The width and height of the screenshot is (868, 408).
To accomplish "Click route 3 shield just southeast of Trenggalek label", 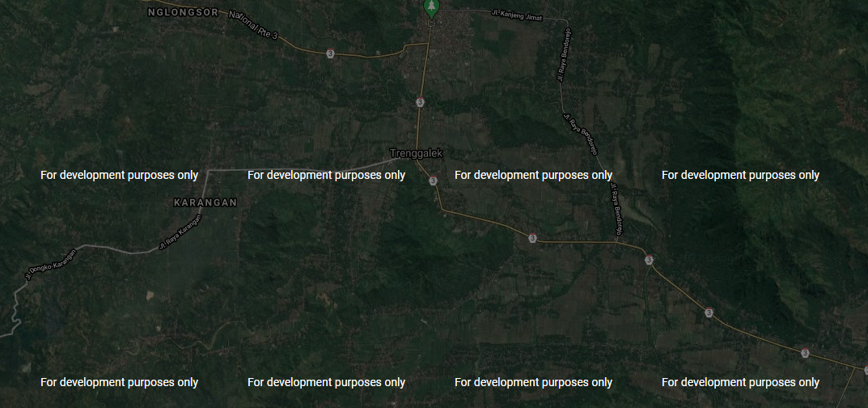I will pos(434,181).
